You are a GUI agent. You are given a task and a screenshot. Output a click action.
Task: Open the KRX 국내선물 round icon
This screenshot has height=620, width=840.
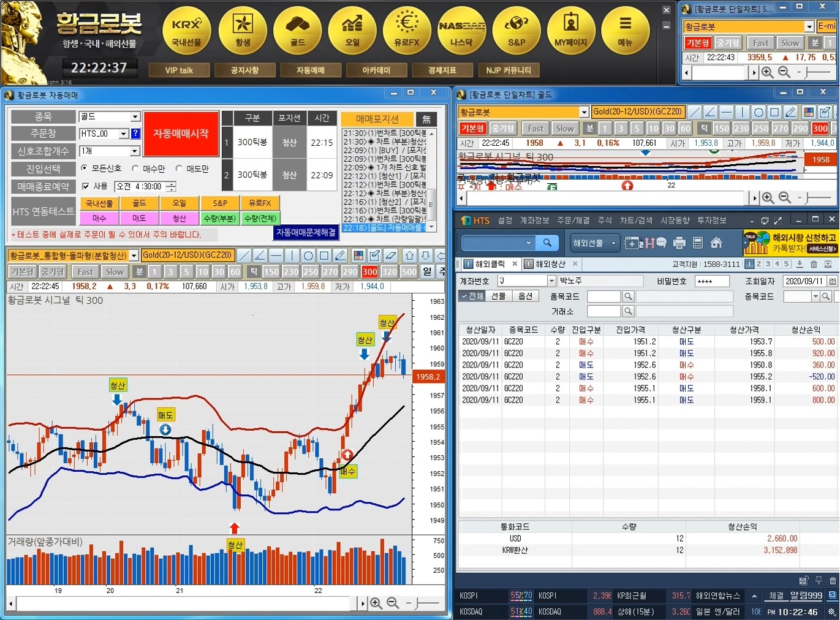187,31
